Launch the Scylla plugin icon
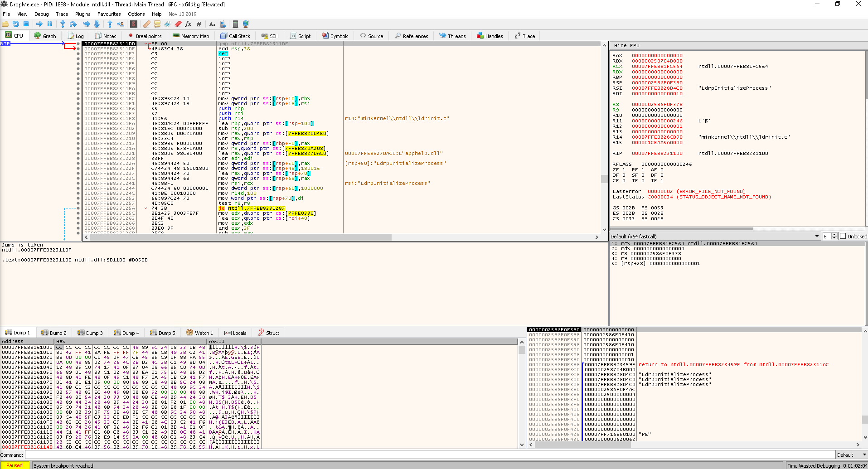 coord(134,24)
